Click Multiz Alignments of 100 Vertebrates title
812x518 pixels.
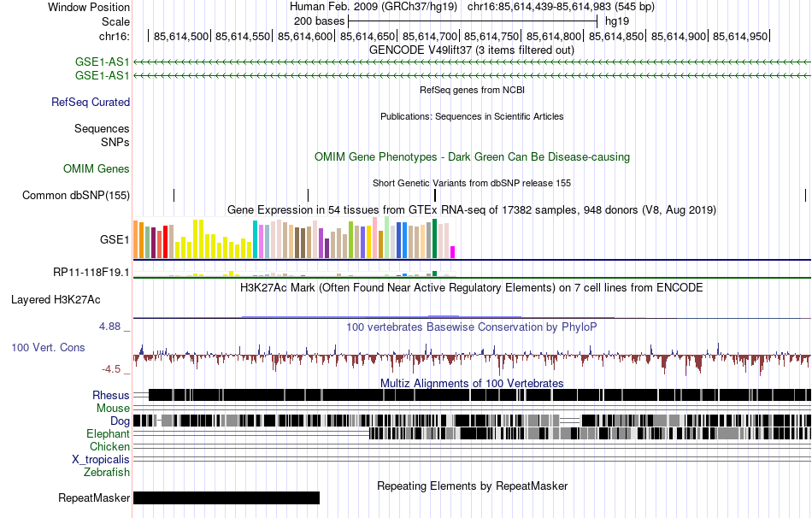pyautogui.click(x=472, y=383)
